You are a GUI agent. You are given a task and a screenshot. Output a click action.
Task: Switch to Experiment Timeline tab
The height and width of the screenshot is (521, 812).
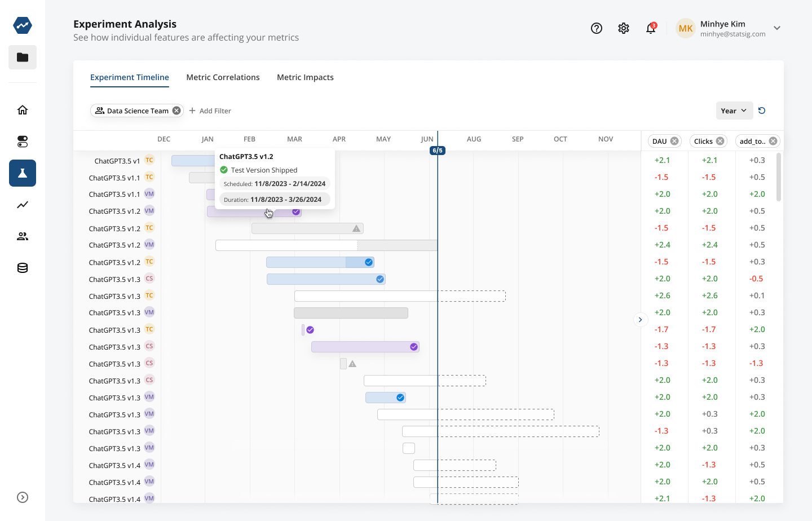(x=130, y=77)
